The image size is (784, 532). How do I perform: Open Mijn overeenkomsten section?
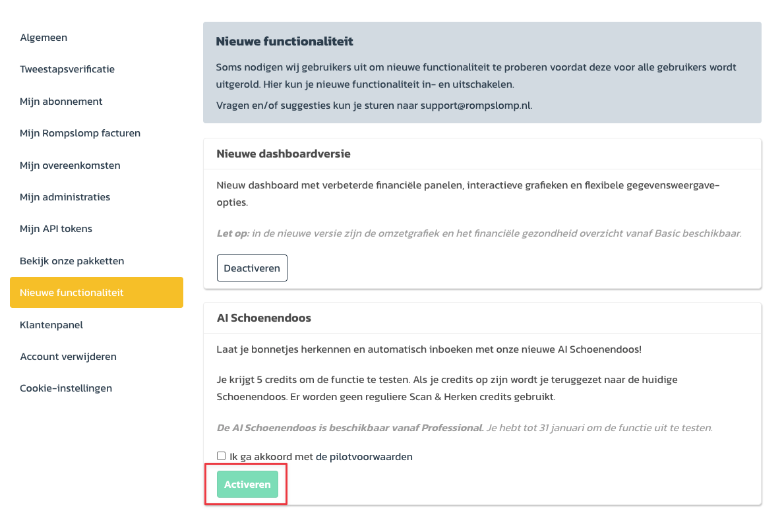click(x=70, y=165)
